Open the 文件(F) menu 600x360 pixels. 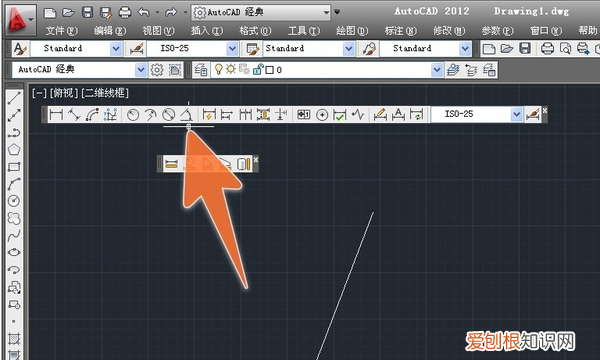click(x=61, y=31)
